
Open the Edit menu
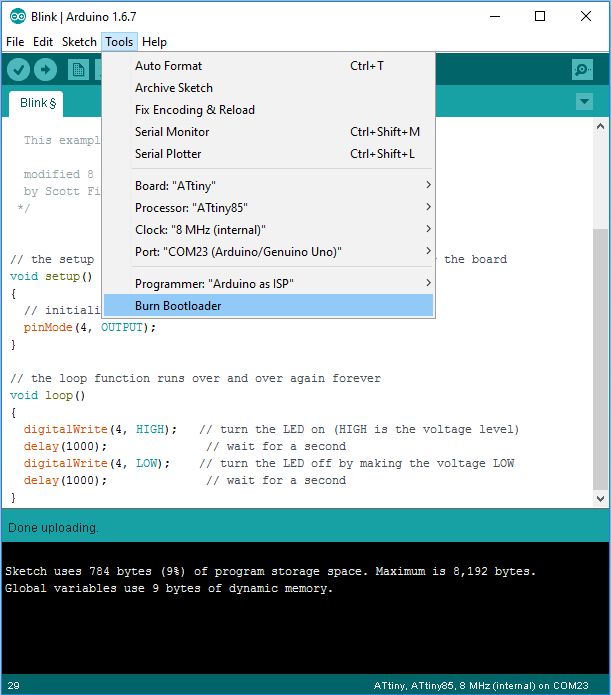coord(43,42)
